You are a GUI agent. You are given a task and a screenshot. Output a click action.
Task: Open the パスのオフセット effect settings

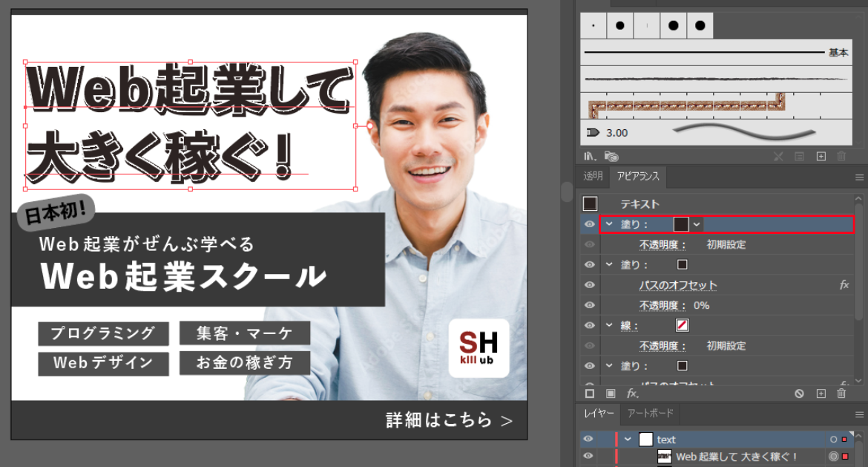tap(678, 285)
